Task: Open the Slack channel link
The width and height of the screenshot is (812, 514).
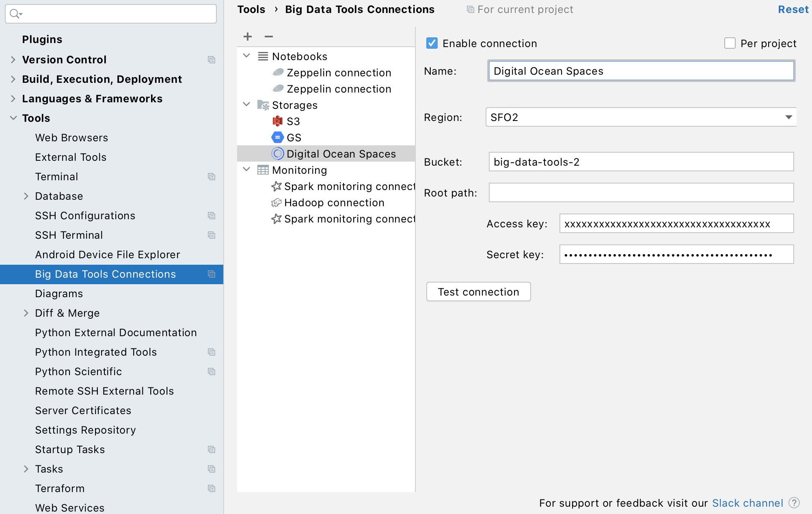Action: click(x=747, y=503)
